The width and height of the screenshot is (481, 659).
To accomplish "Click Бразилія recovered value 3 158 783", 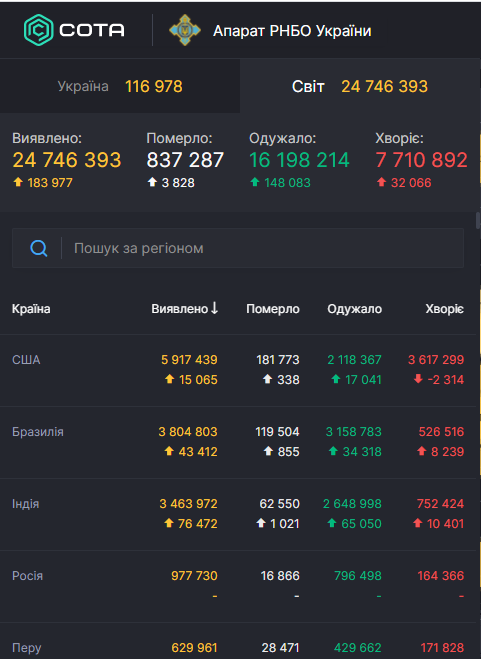I will point(354,432).
